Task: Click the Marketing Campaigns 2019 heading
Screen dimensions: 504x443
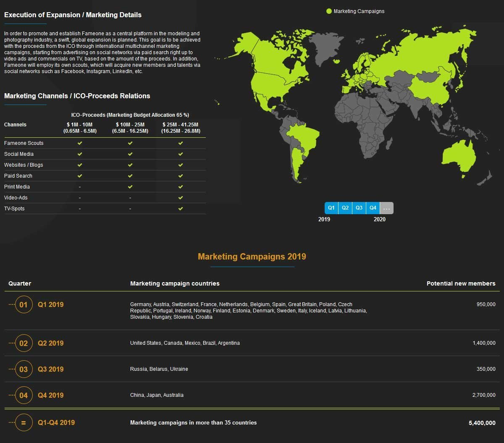Action: click(252, 257)
